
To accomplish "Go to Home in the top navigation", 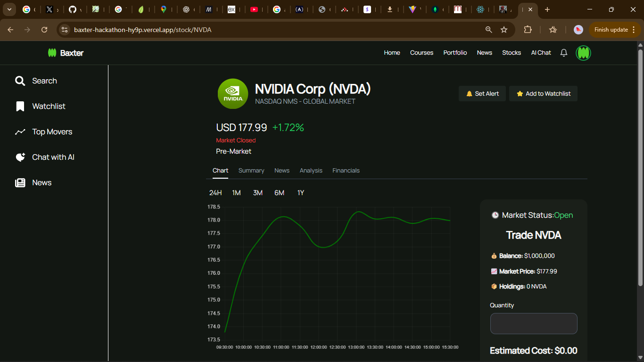I will click(x=392, y=53).
